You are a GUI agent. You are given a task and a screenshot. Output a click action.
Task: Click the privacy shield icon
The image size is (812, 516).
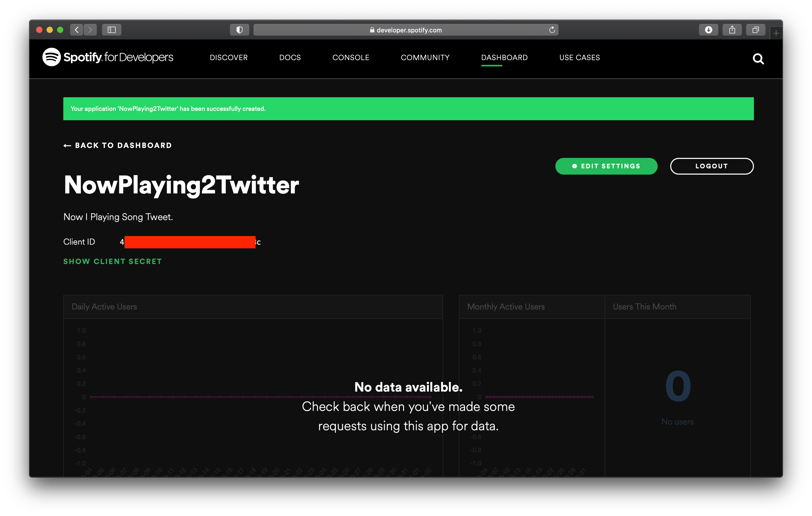click(x=239, y=30)
